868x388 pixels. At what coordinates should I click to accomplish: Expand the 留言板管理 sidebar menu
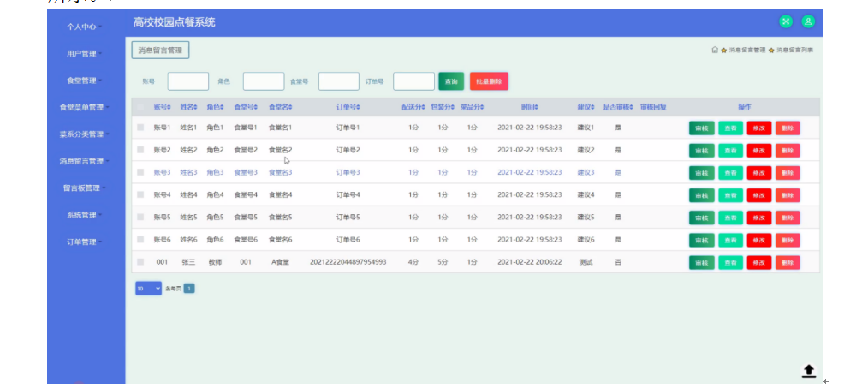84,188
